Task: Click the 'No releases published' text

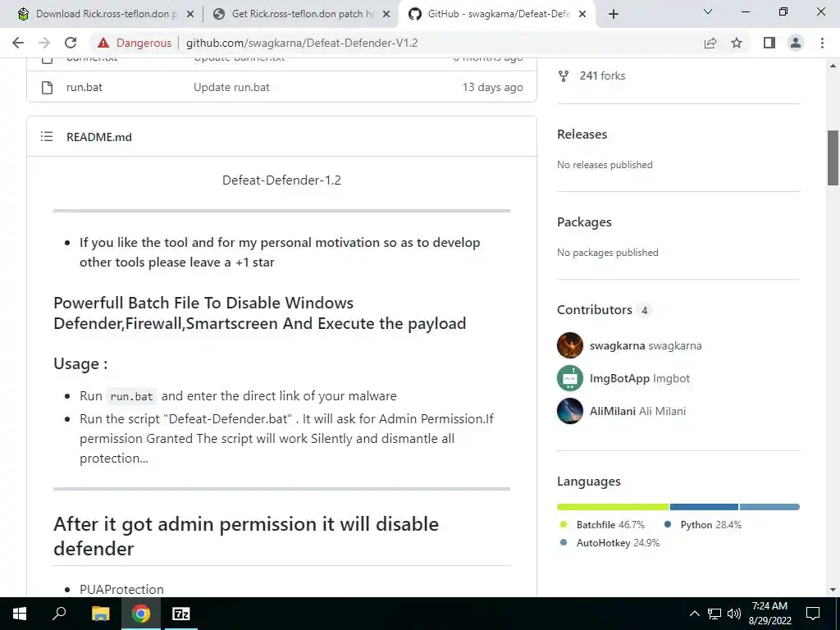Action: click(605, 164)
